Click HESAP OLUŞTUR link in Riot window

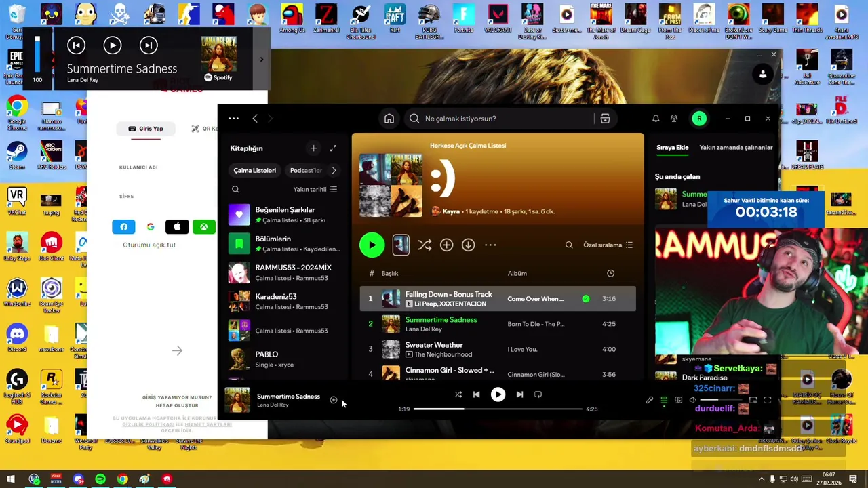[x=177, y=405]
